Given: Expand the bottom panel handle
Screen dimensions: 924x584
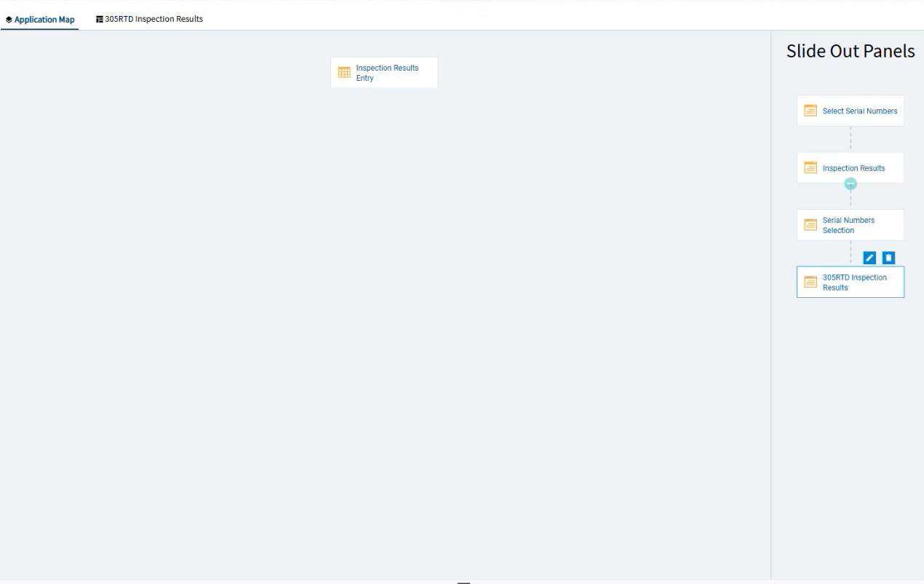Looking at the screenshot, I should (x=463, y=582).
